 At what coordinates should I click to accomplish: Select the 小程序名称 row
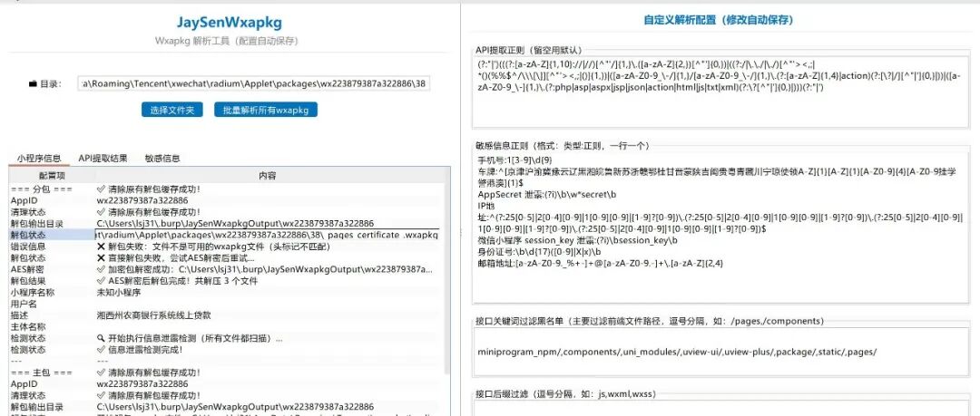(x=225, y=293)
